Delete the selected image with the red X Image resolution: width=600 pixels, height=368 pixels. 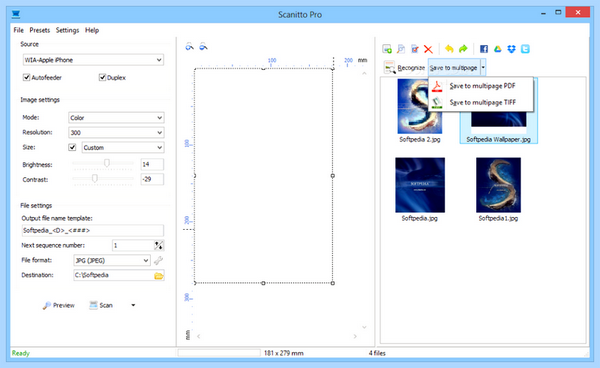428,49
